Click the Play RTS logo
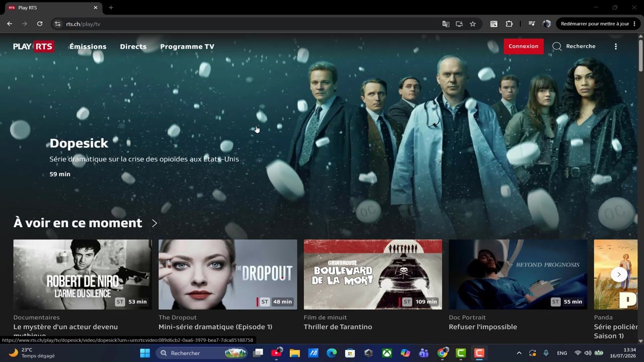Viewport: 644px width, 362px height. click(x=34, y=46)
